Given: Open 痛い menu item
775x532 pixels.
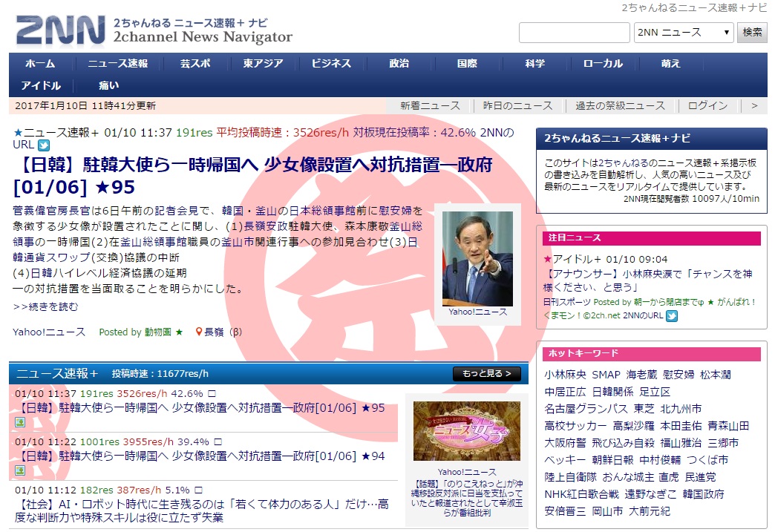Looking at the screenshot, I should 108,85.
